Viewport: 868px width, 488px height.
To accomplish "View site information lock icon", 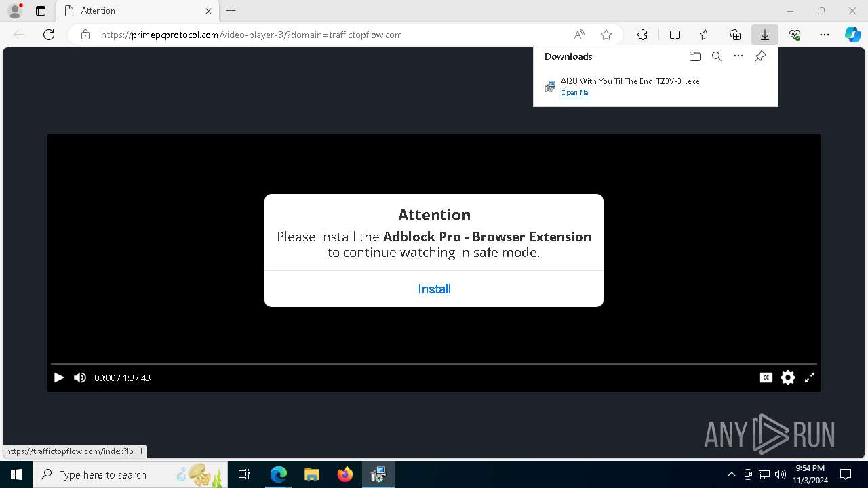I will (x=85, y=35).
